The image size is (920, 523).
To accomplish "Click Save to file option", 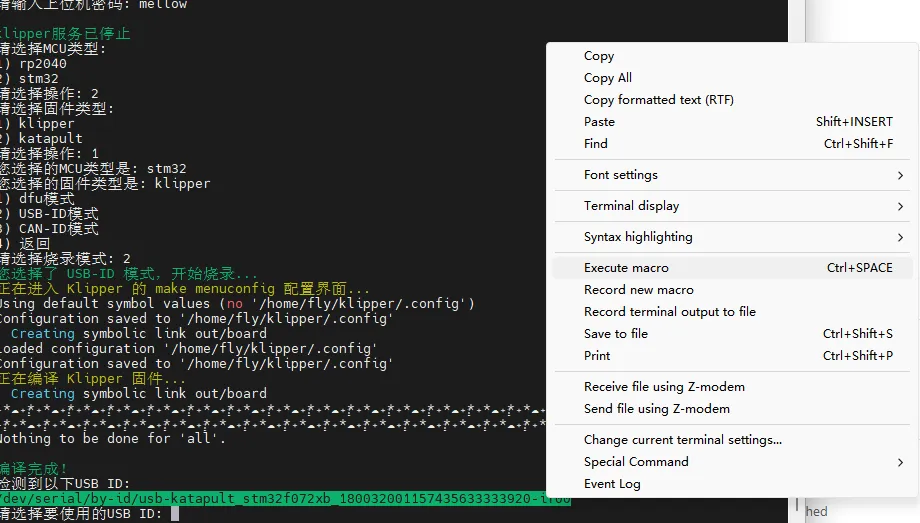I will [x=616, y=334].
